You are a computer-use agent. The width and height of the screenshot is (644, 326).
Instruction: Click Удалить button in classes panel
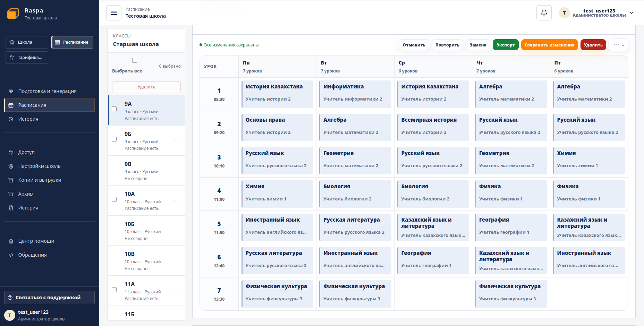coord(146,87)
